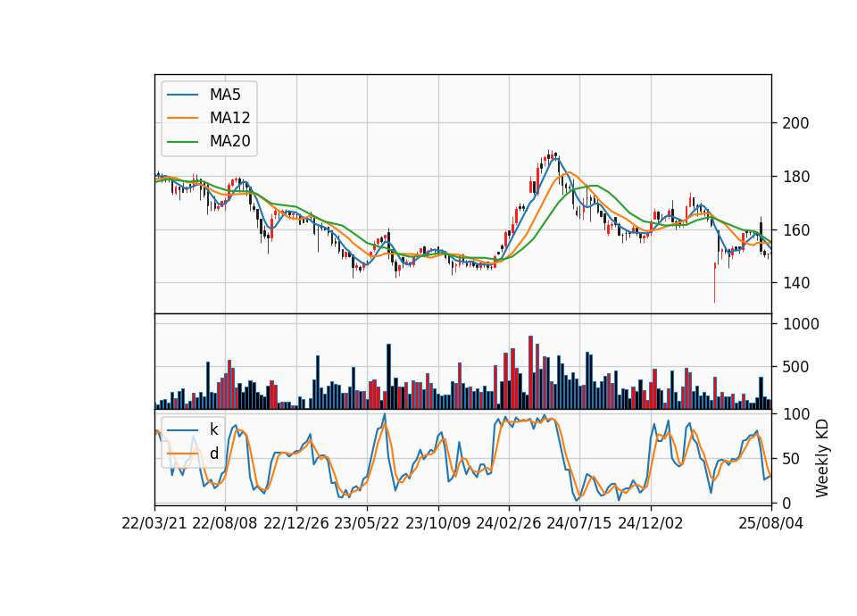This screenshot has width=857, height=616.
Task: Click the 24/07/15 date label
Action: click(x=579, y=523)
